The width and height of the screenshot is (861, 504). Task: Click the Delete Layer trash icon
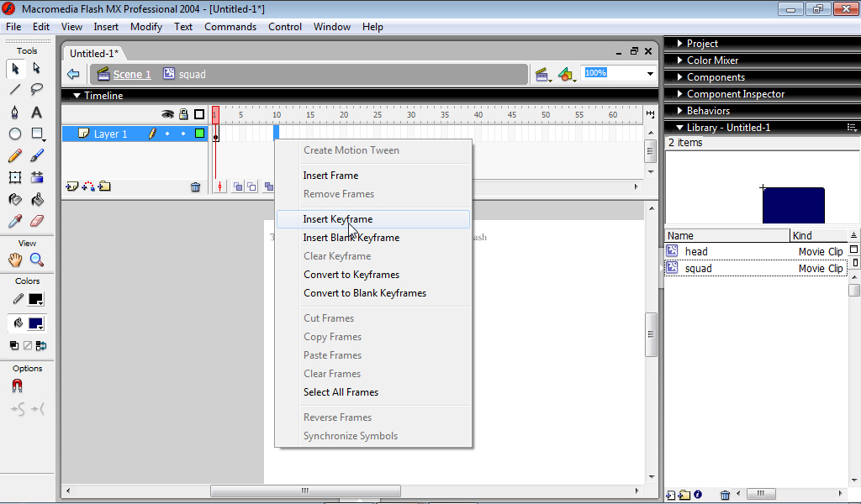point(195,187)
